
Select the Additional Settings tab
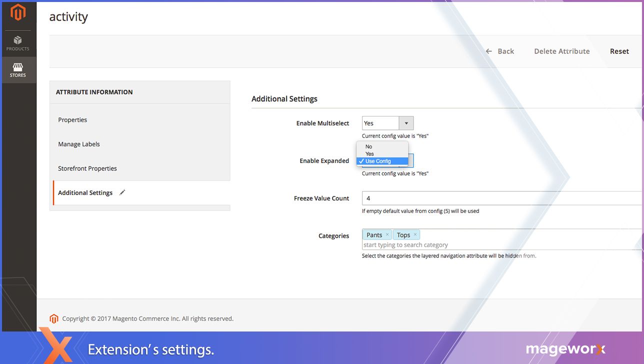85,192
